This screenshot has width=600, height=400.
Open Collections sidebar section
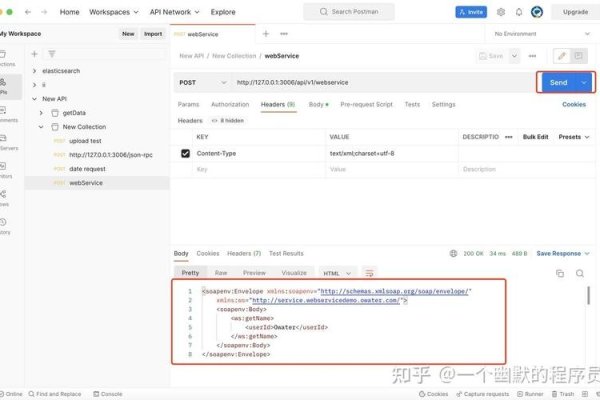pyautogui.click(x=7, y=59)
